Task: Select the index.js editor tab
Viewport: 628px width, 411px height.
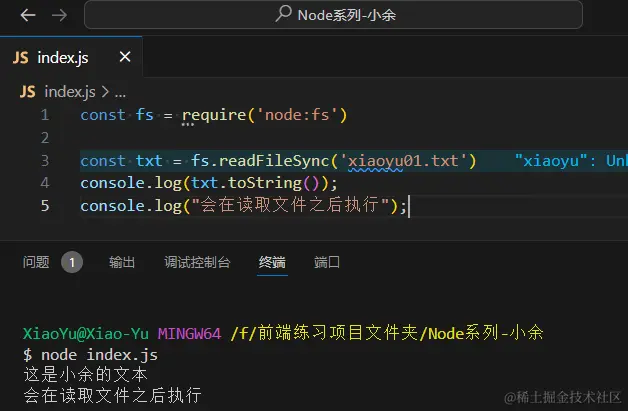Action: tap(71, 57)
